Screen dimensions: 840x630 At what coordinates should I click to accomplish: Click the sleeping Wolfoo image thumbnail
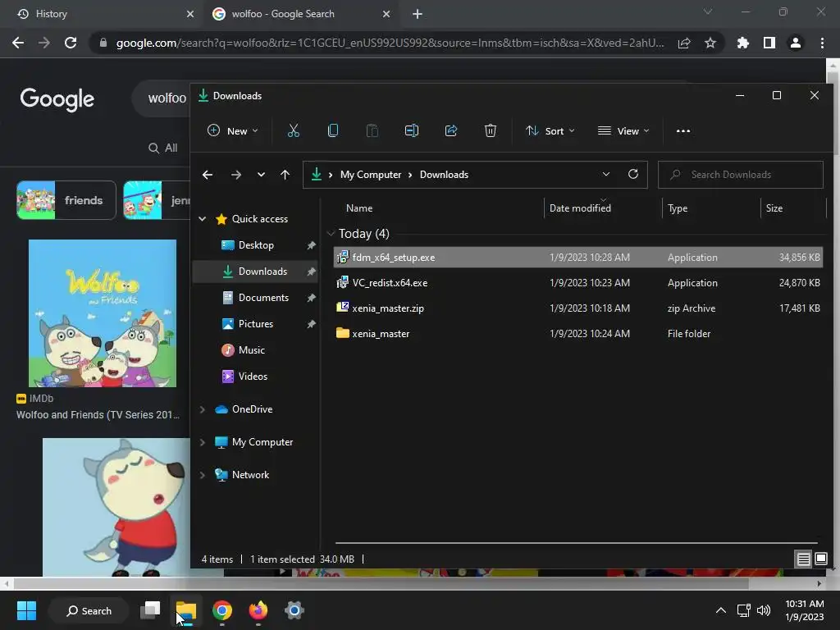click(x=116, y=507)
